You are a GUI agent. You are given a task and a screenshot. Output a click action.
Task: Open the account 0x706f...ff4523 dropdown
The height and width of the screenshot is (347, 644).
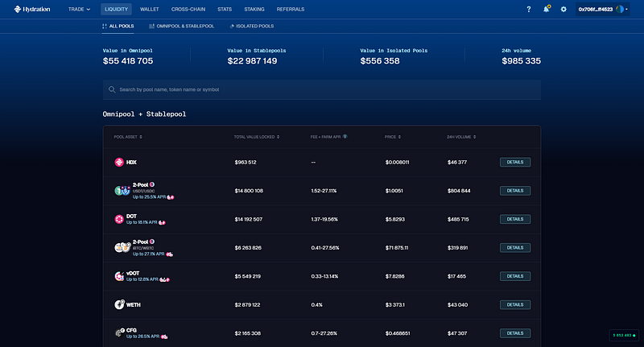coord(602,9)
